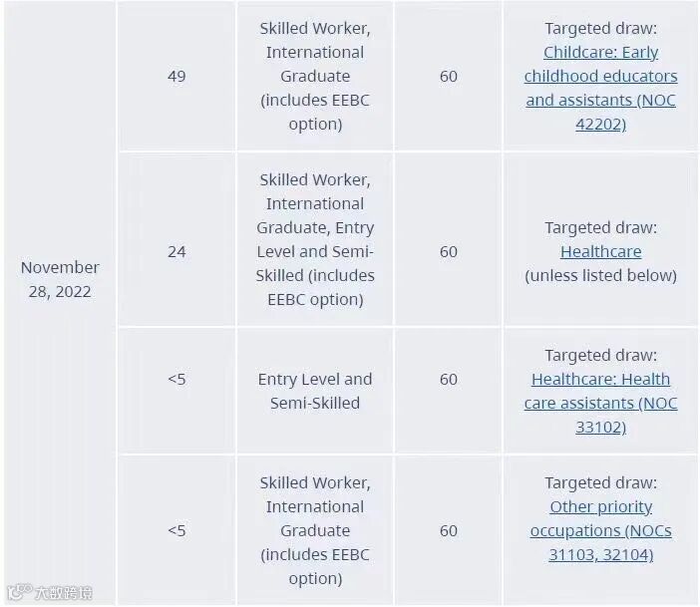Viewport: 700px width, 607px height.
Task: Click the last <5 invitations cell
Action: (x=176, y=530)
